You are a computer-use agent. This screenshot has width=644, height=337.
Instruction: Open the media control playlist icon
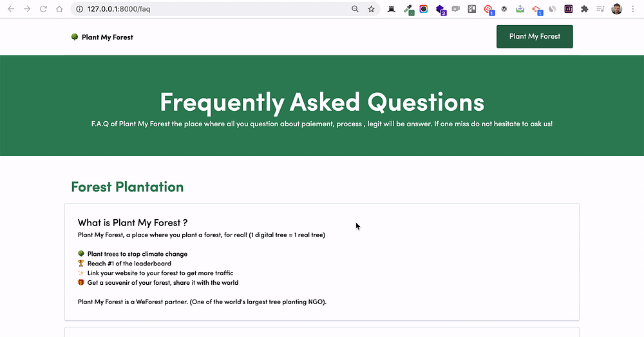point(600,9)
